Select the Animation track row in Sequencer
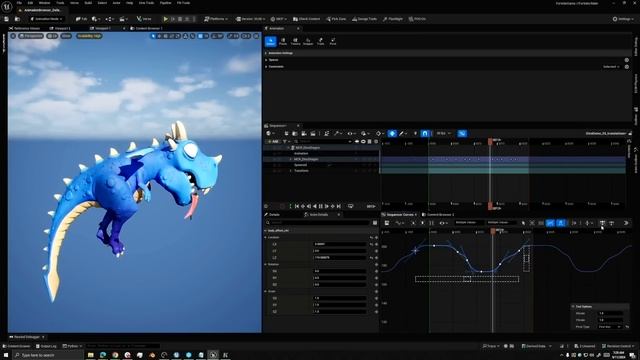Image resolution: width=640 pixels, height=360 pixels. click(x=322, y=153)
